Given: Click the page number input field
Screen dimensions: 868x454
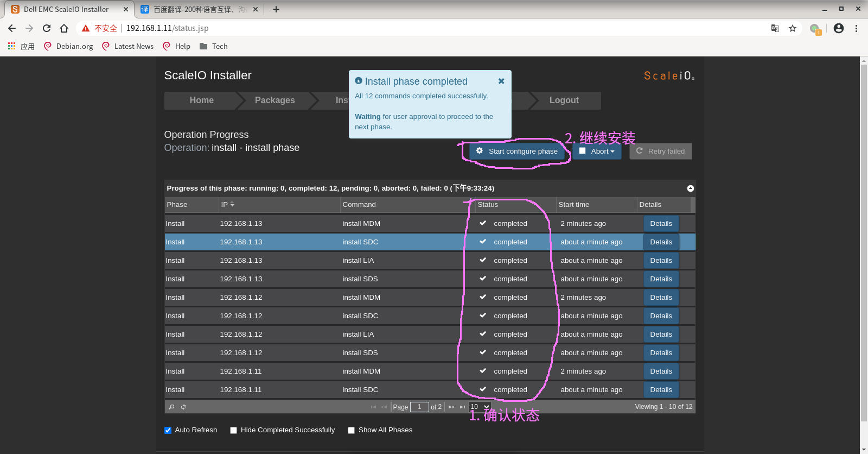Looking at the screenshot, I should [x=419, y=407].
